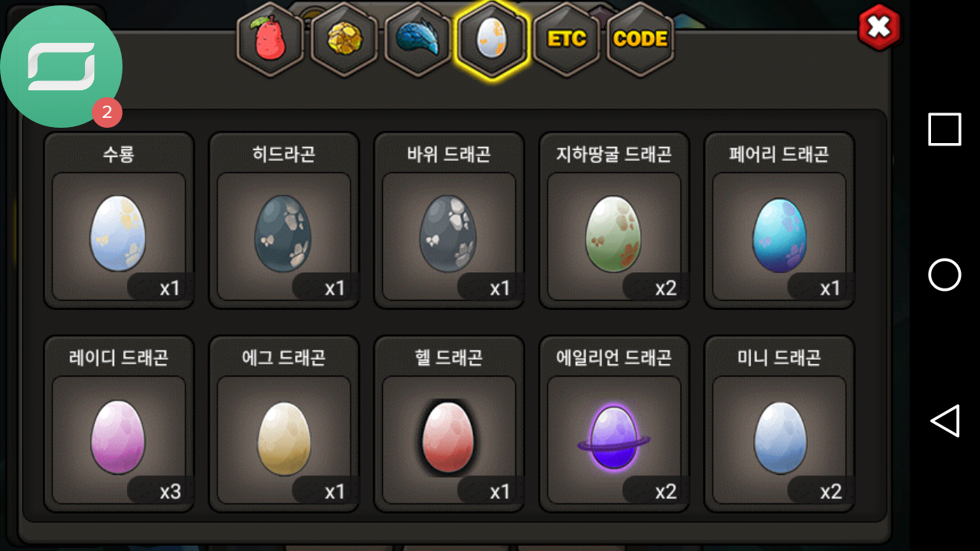Choose the 에그 드래곤 golden egg
The height and width of the screenshot is (551, 980).
284,424
